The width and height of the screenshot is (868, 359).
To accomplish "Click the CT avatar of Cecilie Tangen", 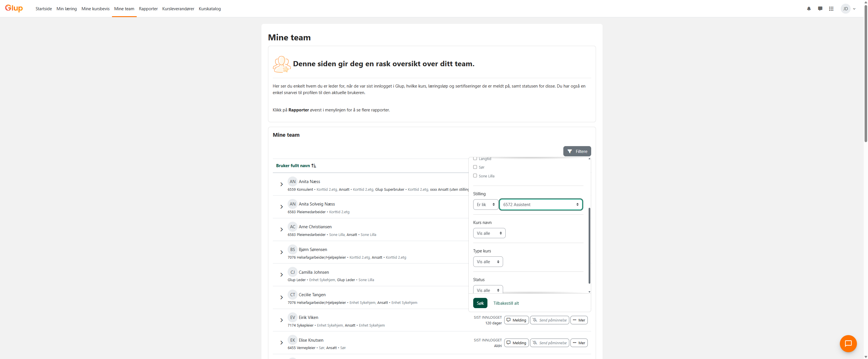I will (292, 294).
